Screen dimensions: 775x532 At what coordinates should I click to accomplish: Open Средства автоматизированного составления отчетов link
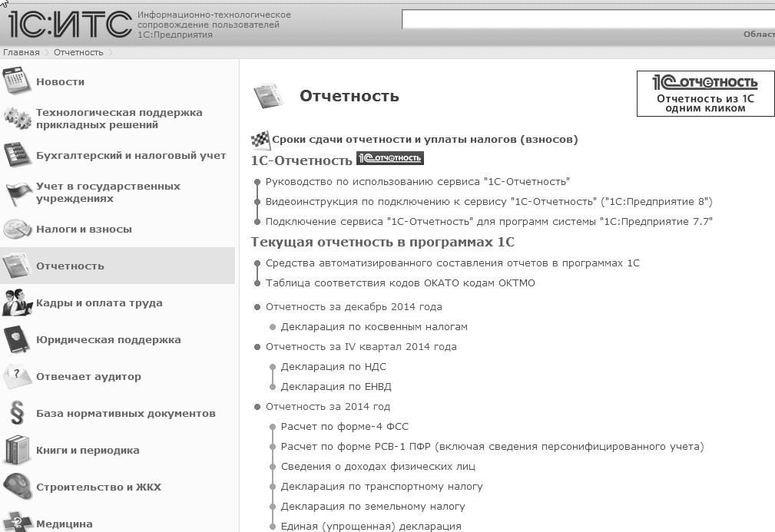(x=452, y=263)
